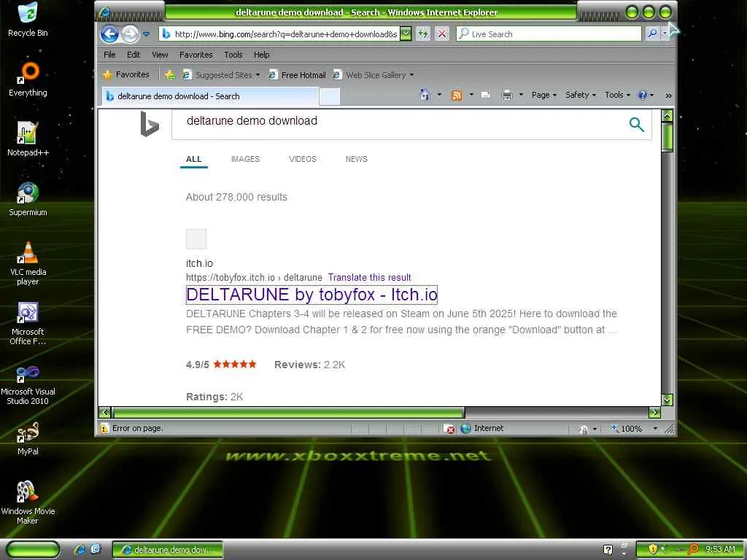This screenshot has height=560, width=747.
Task: Select the deltarune demo download tab
Action: point(209,96)
